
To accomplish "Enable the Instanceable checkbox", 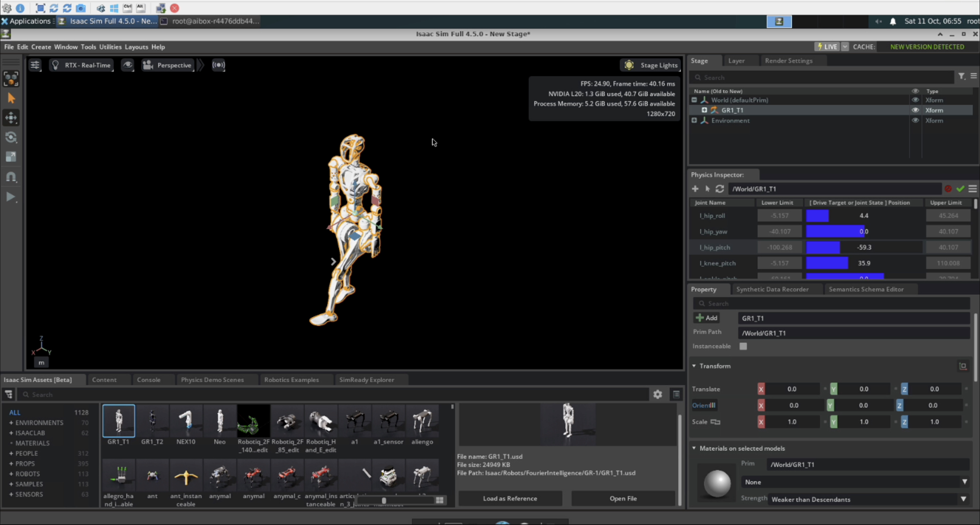I will [x=743, y=346].
